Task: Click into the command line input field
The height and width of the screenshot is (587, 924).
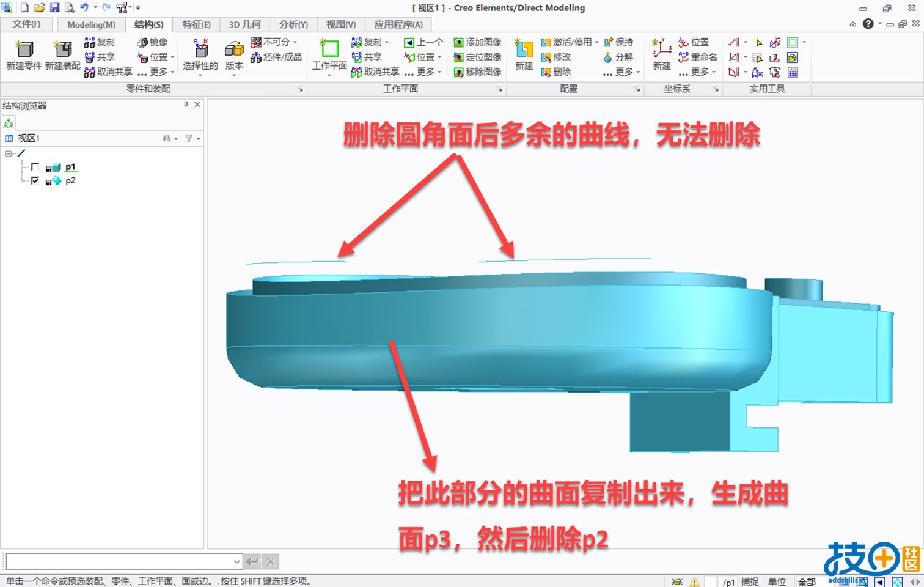Action: (x=119, y=561)
